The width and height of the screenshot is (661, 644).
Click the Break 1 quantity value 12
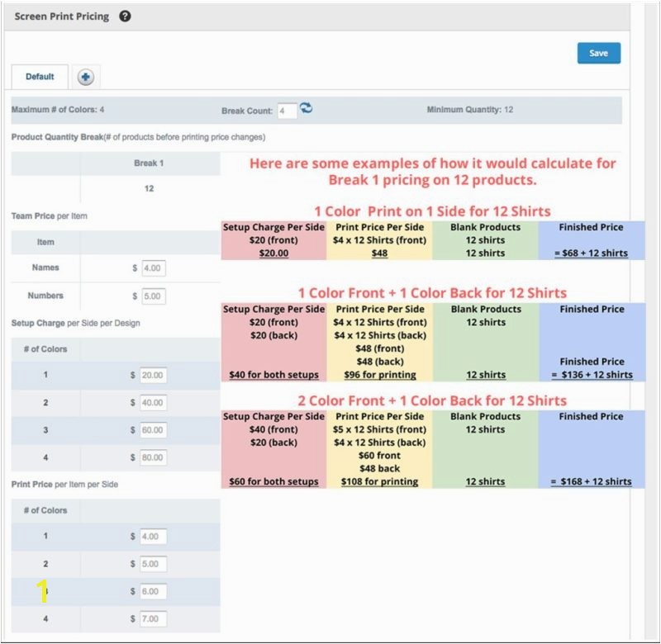pos(149,189)
